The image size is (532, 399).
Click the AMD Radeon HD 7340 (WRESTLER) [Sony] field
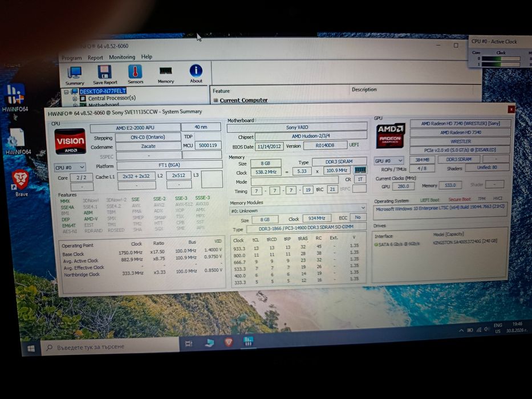tap(460, 124)
